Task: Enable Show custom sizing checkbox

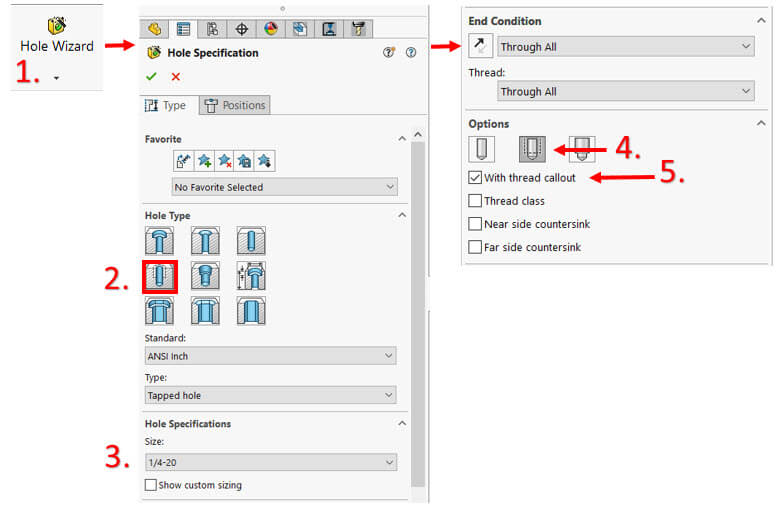Action: 150,485
